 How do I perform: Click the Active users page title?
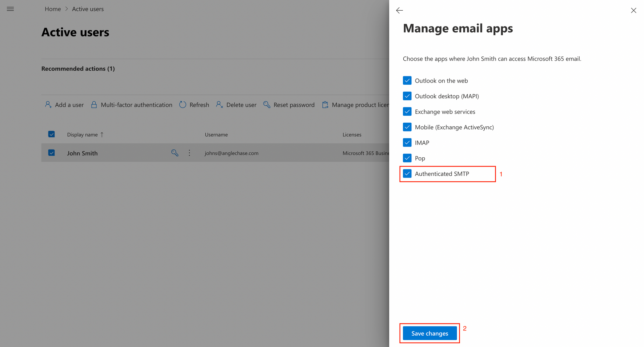[75, 32]
